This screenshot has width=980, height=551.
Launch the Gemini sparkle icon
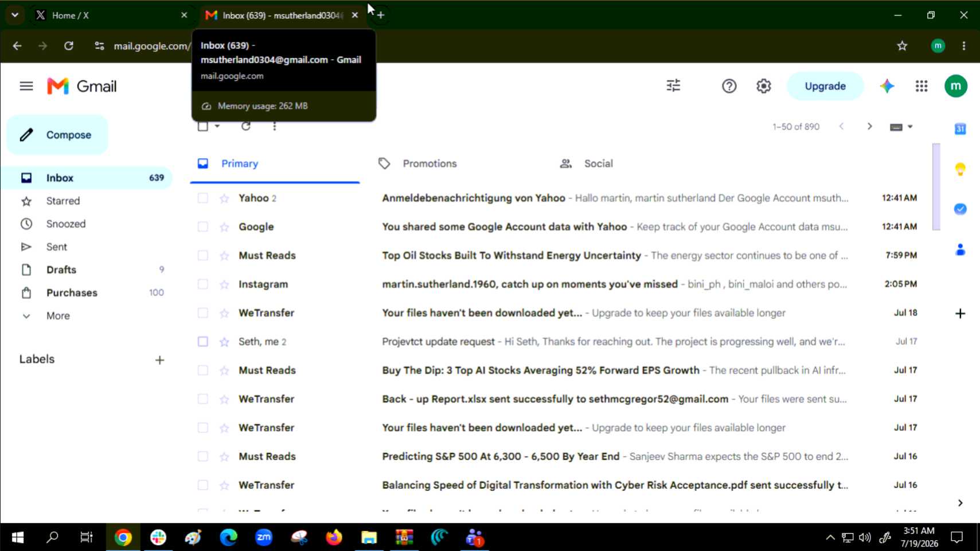click(x=887, y=86)
